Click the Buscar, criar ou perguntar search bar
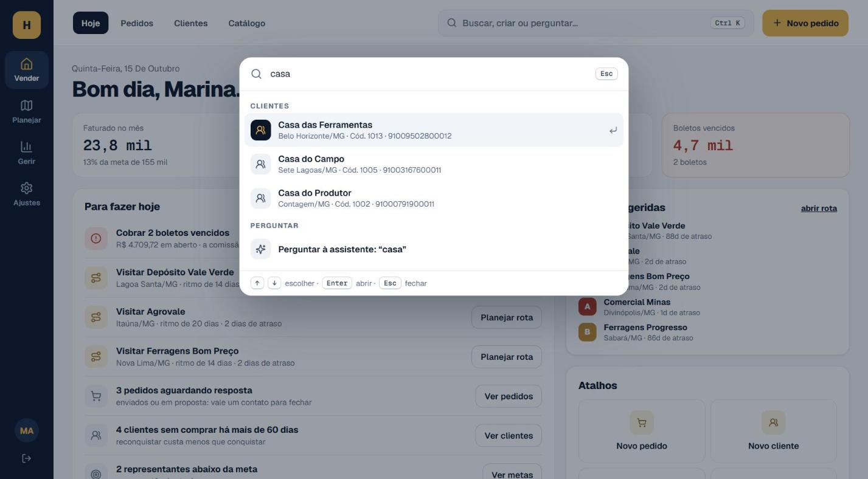 click(x=596, y=23)
